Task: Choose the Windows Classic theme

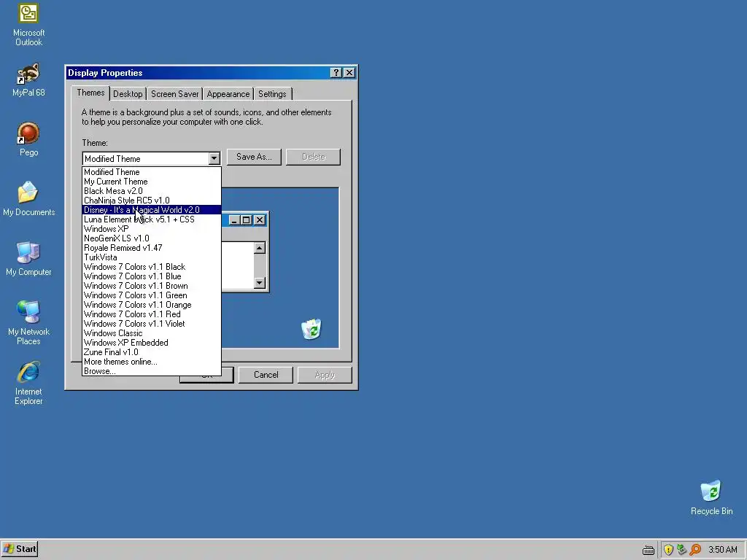Action: coord(152,333)
